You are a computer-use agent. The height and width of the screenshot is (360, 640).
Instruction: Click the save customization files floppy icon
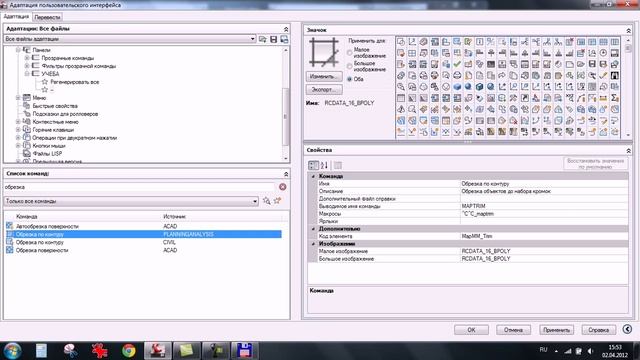pyautogui.click(x=273, y=39)
